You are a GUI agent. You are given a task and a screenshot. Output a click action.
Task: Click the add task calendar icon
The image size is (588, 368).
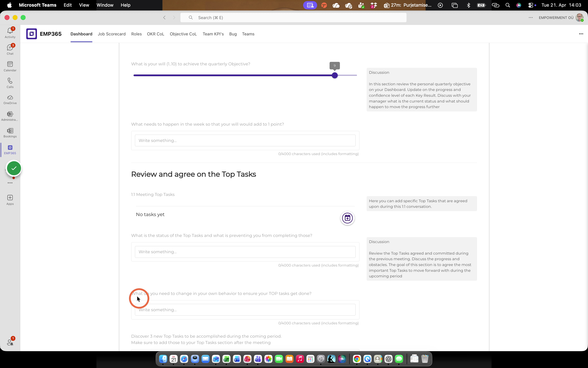pyautogui.click(x=347, y=218)
